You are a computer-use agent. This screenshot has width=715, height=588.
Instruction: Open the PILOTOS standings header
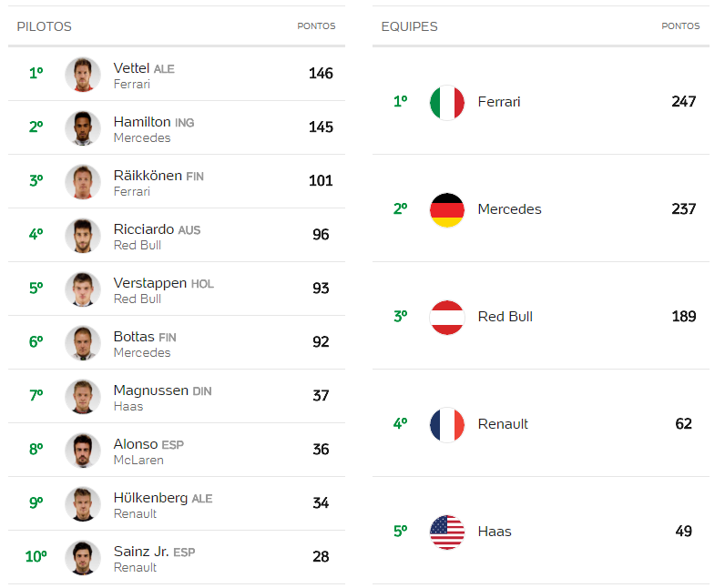click(x=45, y=26)
